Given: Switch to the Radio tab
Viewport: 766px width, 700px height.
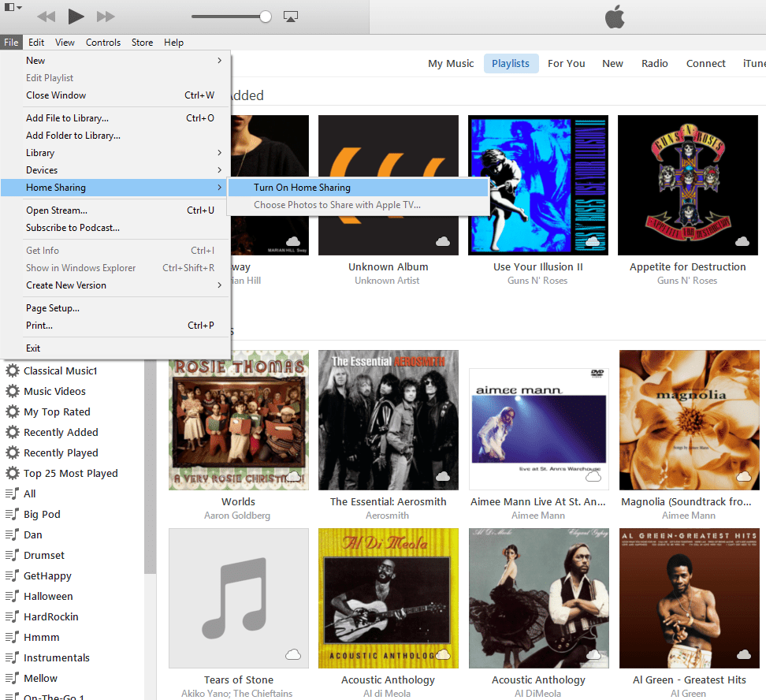Looking at the screenshot, I should 655,64.
